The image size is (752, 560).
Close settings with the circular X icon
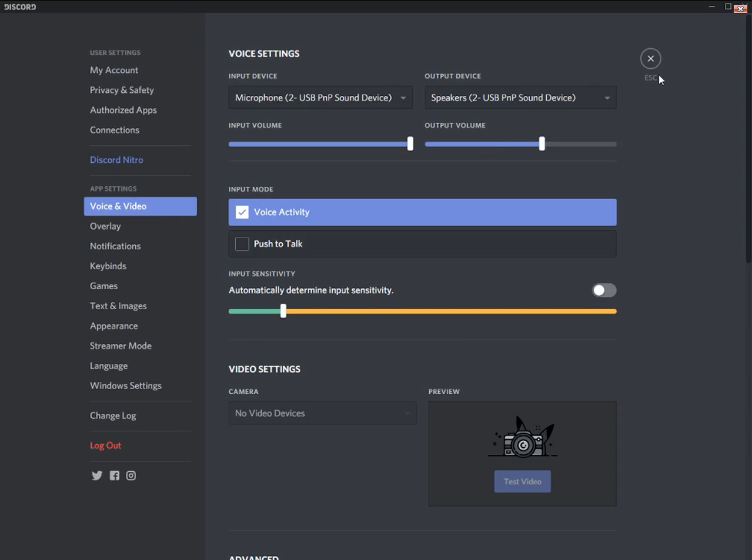point(650,59)
